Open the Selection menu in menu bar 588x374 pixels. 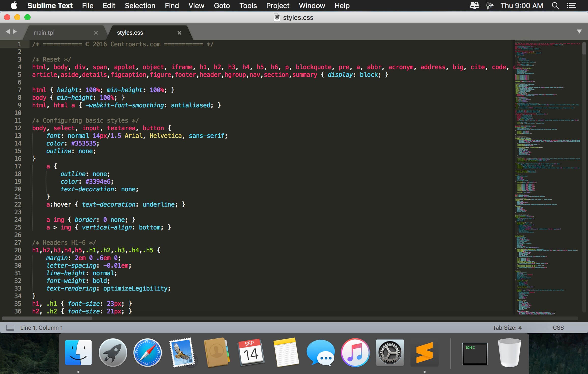(141, 6)
